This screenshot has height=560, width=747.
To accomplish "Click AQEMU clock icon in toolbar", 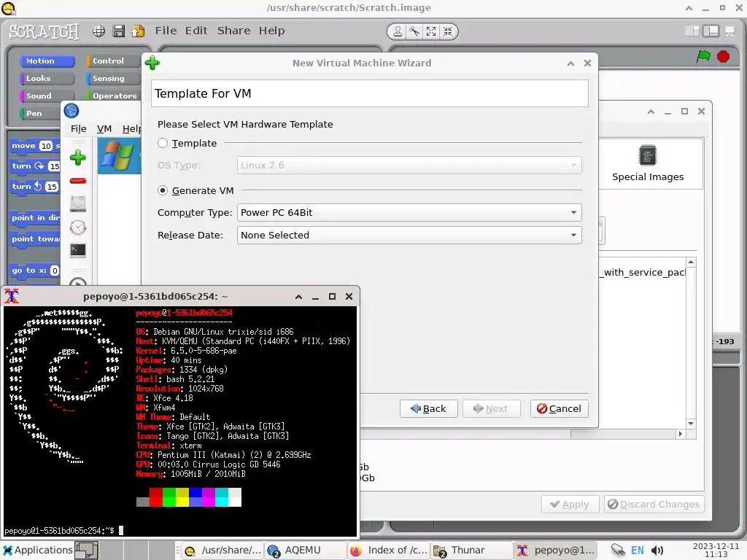I will [78, 227].
